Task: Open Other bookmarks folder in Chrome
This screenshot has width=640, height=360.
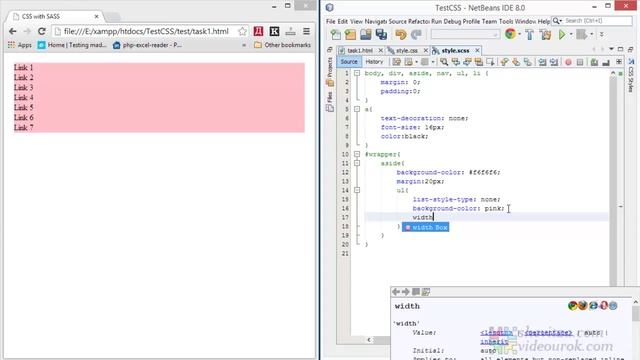Action: pyautogui.click(x=282, y=45)
